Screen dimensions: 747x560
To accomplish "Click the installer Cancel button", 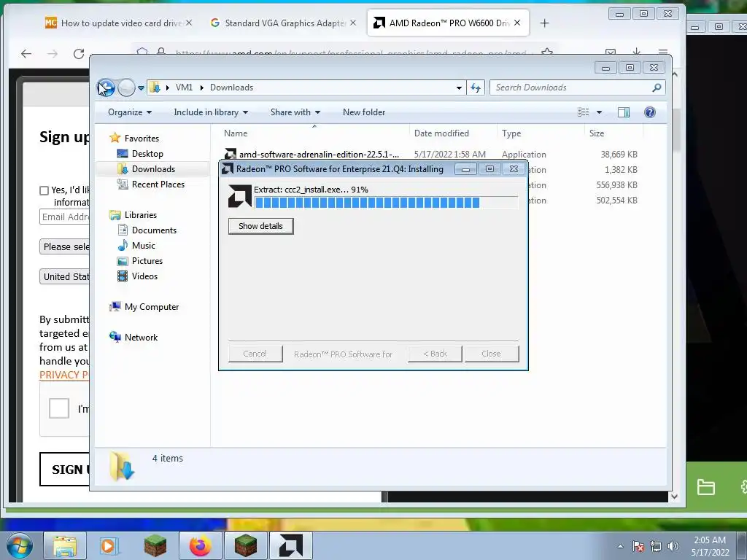I will click(255, 354).
